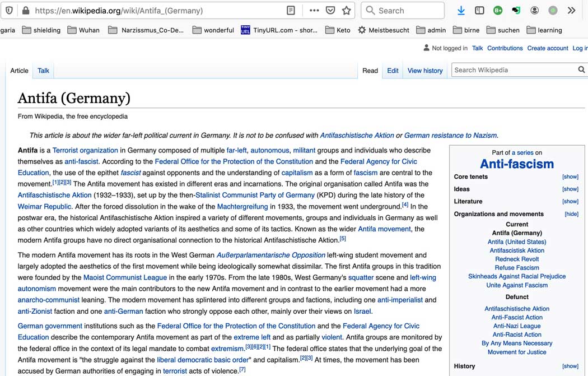This screenshot has height=376, width=588.
Task: Open the German government link
Action: [x=50, y=326]
